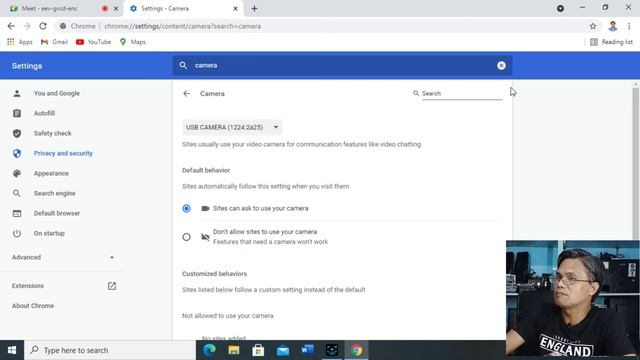The image size is (640, 360).
Task: Open the Windows Start menu
Action: pyautogui.click(x=12, y=350)
